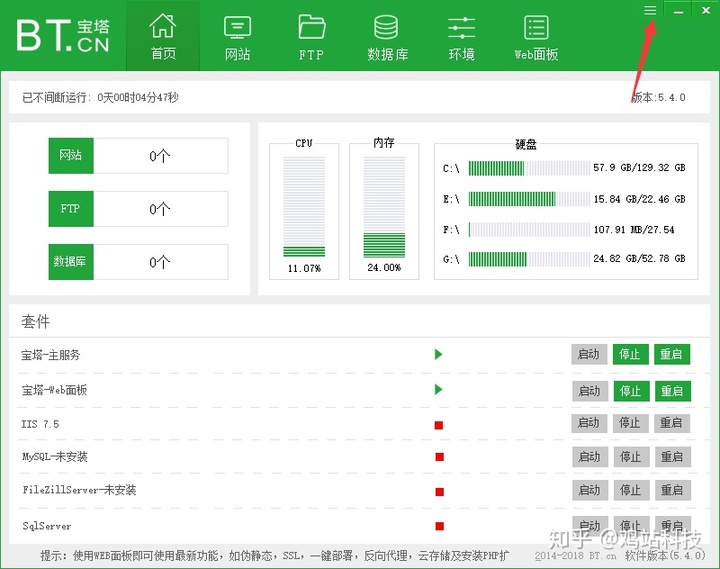Click the CPU usage bar gauge
Viewport: 720px width, 569px height.
pyautogui.click(x=304, y=207)
